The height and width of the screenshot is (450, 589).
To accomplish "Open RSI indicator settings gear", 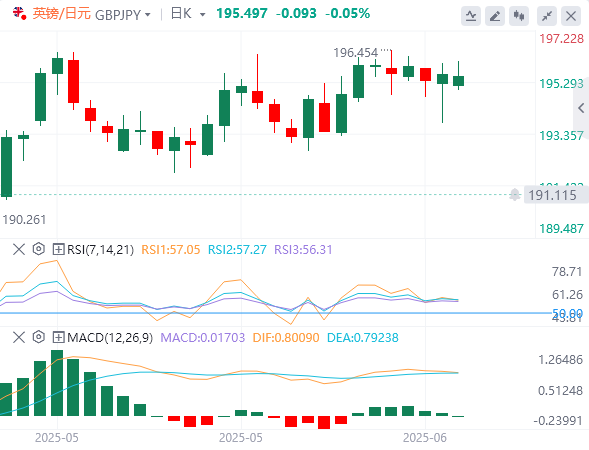I will click(39, 249).
